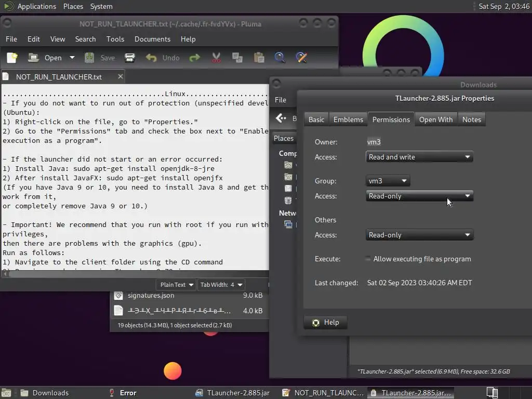The image size is (532, 399).
Task: Switch to the Open With tab
Action: 436,119
